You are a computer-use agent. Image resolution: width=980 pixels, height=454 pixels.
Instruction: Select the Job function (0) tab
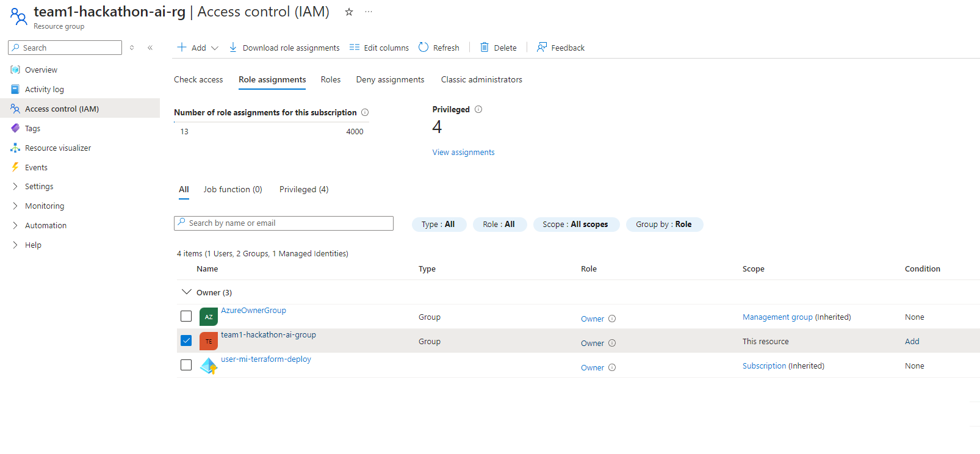(x=233, y=189)
